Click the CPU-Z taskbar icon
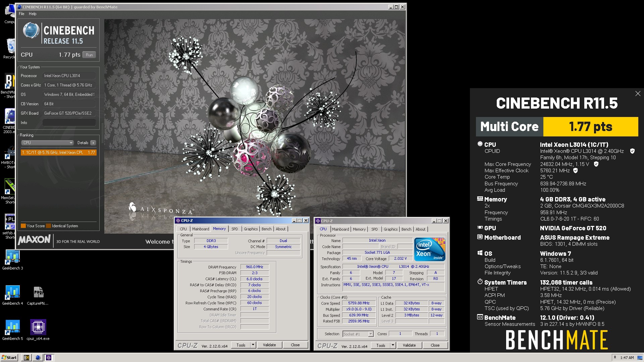Screen dimensions: 644x362 point(49,358)
